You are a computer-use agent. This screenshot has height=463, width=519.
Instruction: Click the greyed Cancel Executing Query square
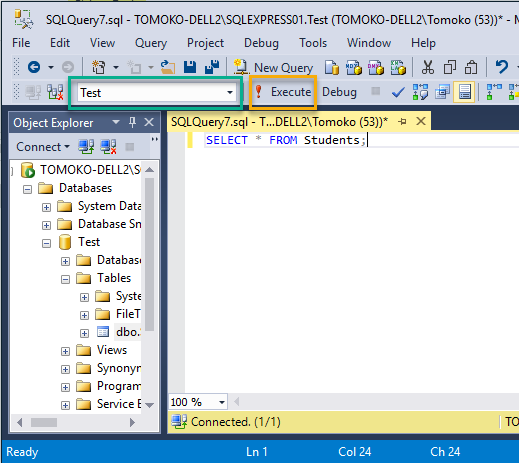pyautogui.click(x=376, y=91)
